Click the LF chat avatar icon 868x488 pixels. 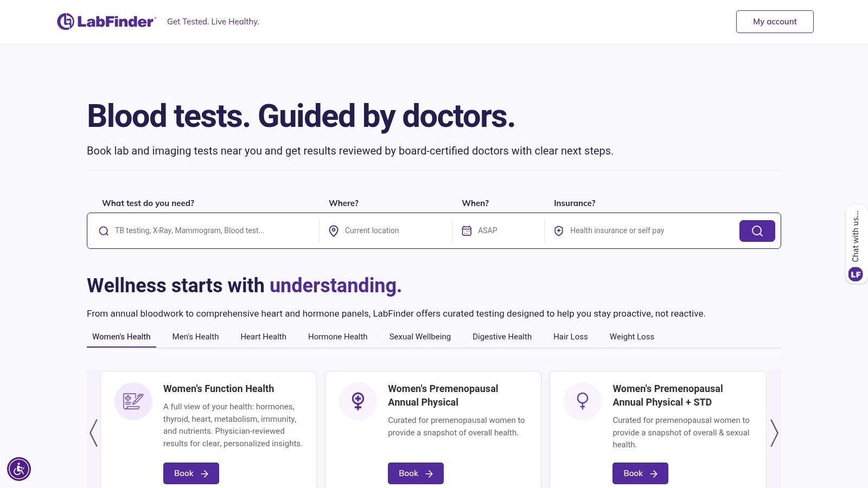point(856,274)
